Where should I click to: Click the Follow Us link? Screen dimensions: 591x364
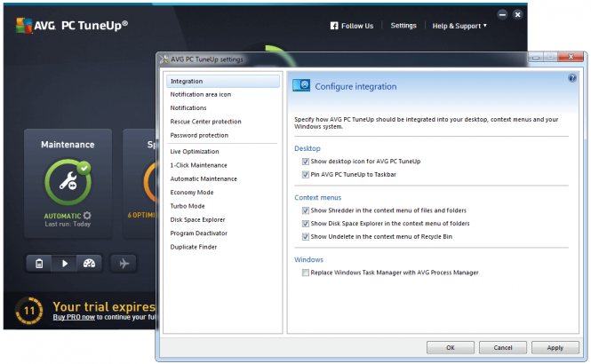357,26
